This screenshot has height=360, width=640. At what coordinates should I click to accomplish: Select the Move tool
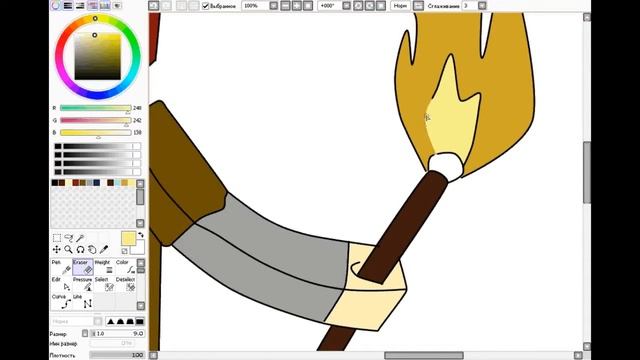[57, 249]
